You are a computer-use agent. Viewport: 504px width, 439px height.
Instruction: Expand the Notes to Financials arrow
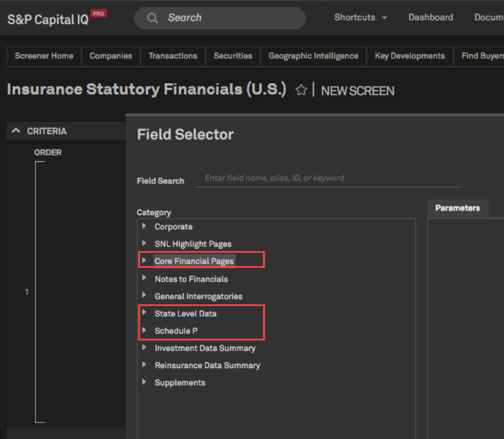click(x=144, y=278)
